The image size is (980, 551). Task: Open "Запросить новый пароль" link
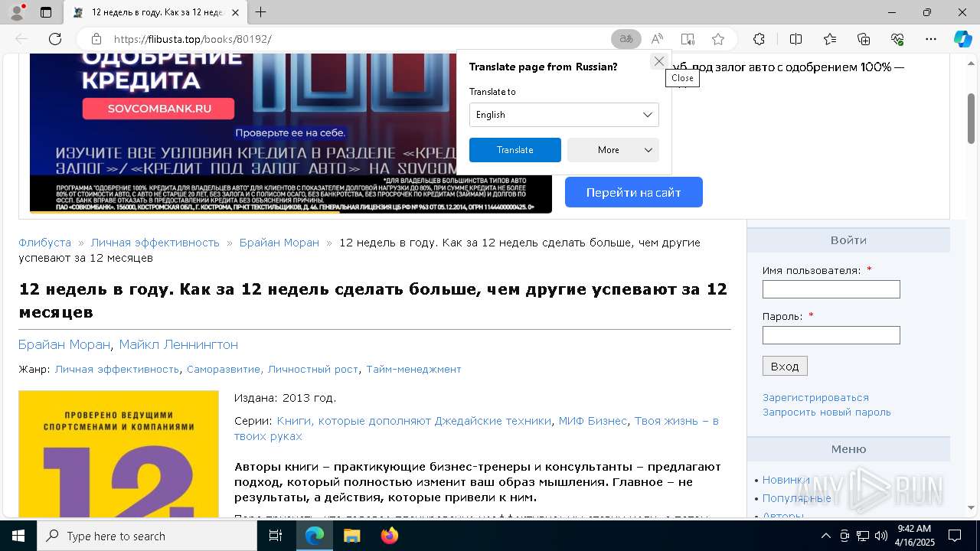tap(827, 412)
